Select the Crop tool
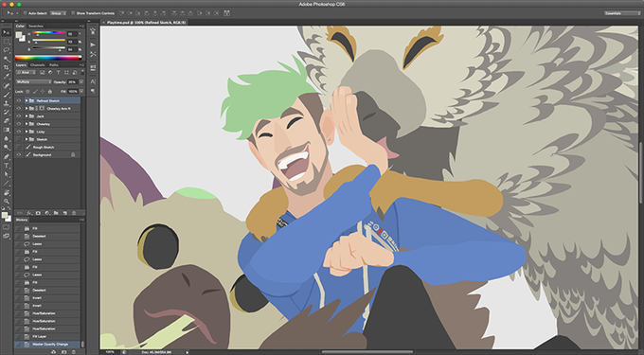The image size is (644, 355). 7,68
